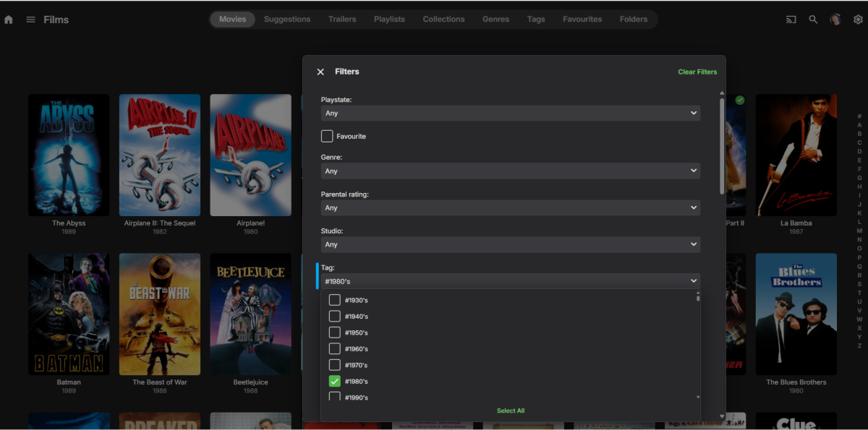Expand the Genre dropdown
This screenshot has height=430, width=868.
tap(511, 171)
